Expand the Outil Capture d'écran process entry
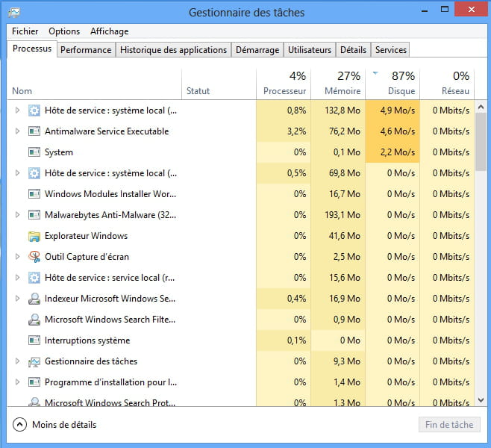The height and width of the screenshot is (448, 491). pyautogui.click(x=18, y=257)
